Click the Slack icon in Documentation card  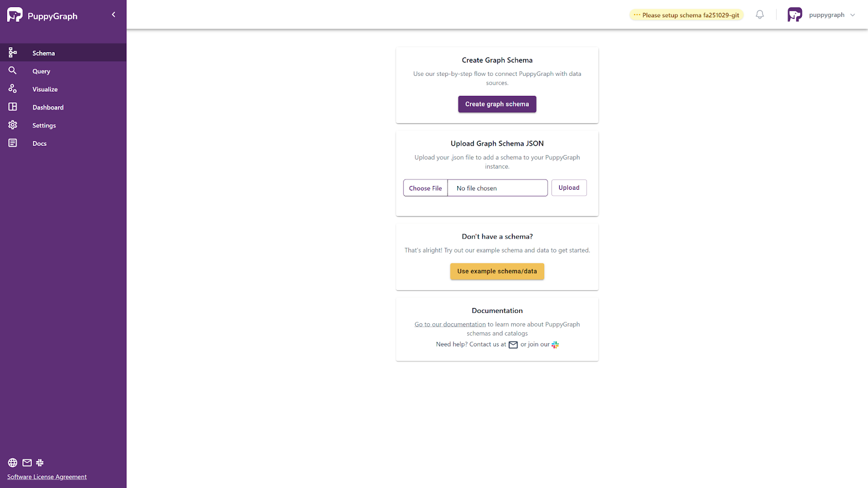[x=555, y=345]
